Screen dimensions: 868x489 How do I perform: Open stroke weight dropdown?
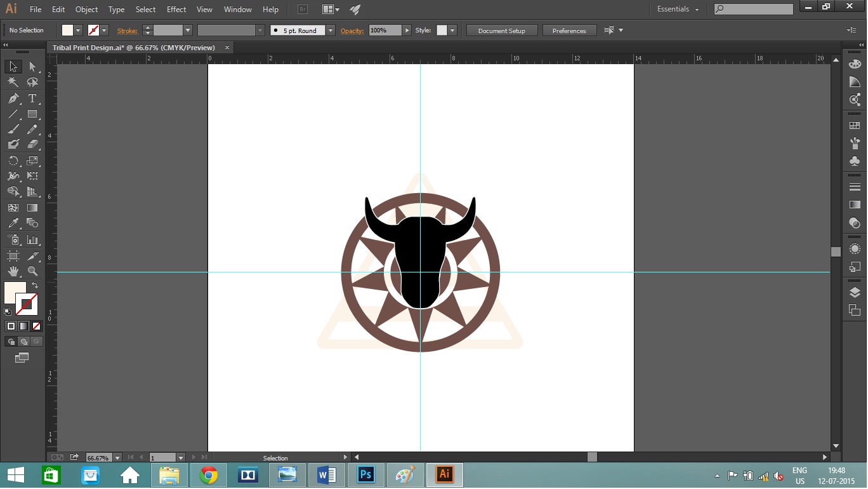[188, 30]
